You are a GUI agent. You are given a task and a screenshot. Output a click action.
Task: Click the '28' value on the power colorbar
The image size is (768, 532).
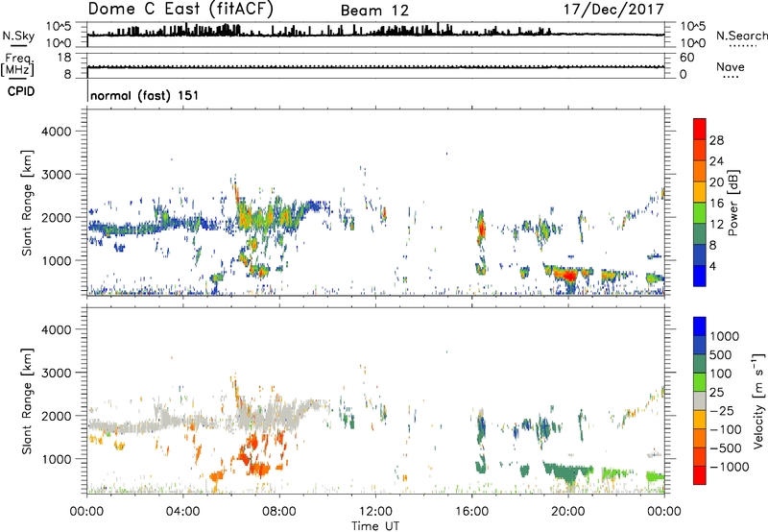[716, 140]
